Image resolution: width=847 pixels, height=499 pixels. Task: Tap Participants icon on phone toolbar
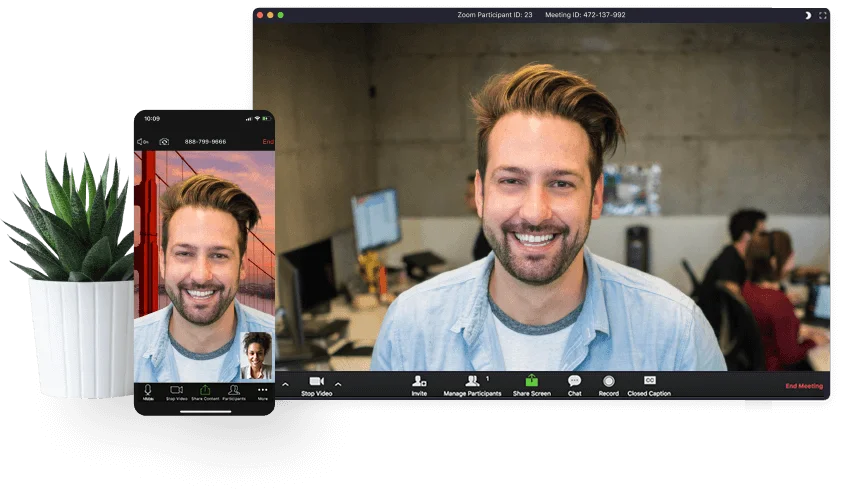[233, 390]
